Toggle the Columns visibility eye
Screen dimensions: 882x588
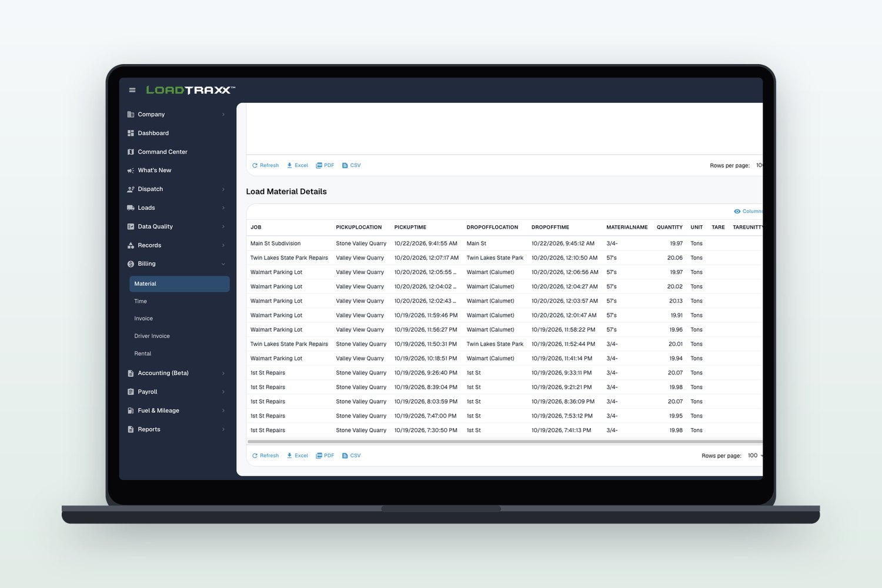pos(737,211)
